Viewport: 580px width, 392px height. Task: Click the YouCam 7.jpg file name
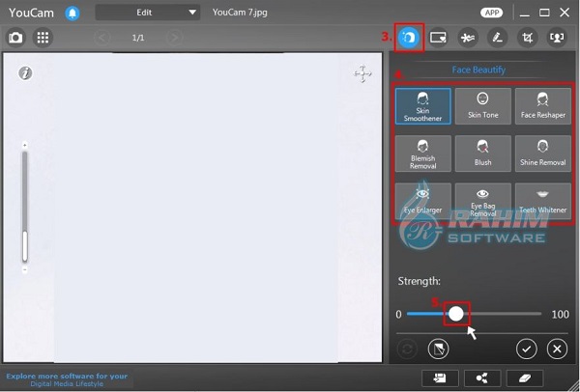pos(240,13)
